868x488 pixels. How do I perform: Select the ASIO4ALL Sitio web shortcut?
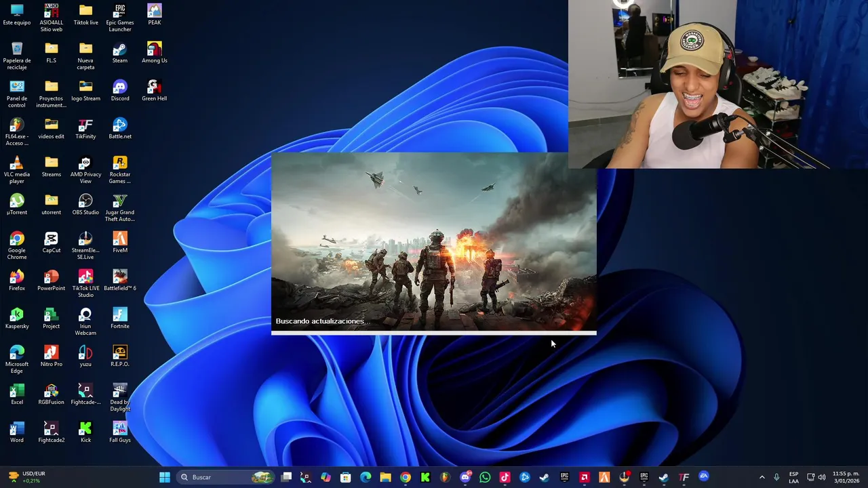pyautogui.click(x=52, y=18)
